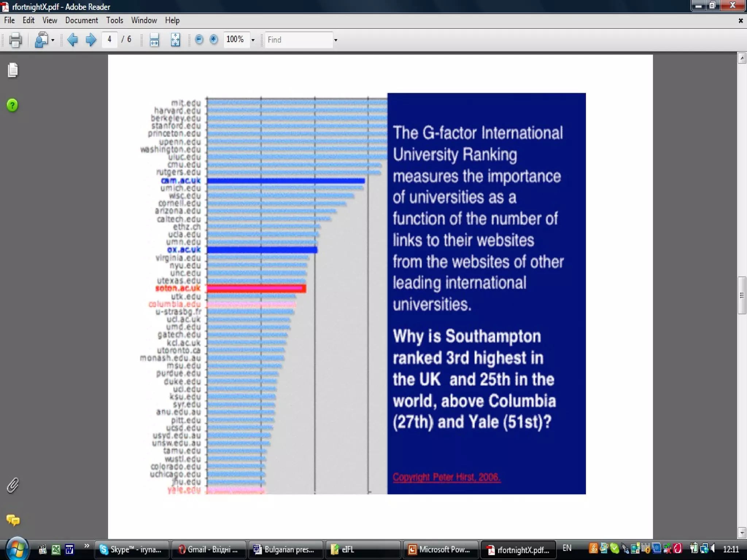This screenshot has height=560, width=747.
Task: Click the zoom out minus icon
Action: point(199,39)
